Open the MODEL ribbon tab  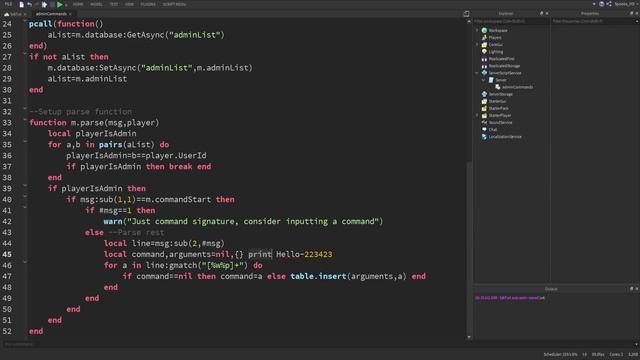click(x=96, y=4)
